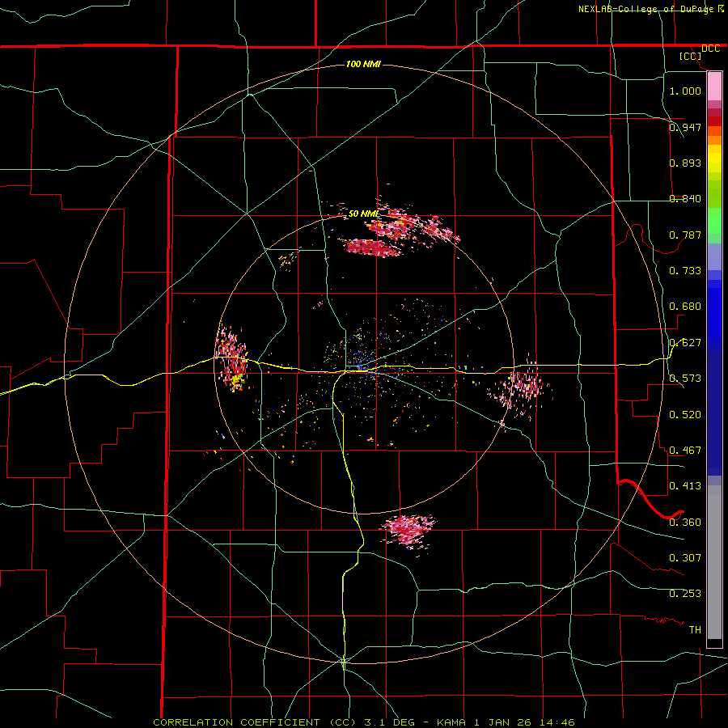Click the 0.627 scale value

tap(685, 343)
